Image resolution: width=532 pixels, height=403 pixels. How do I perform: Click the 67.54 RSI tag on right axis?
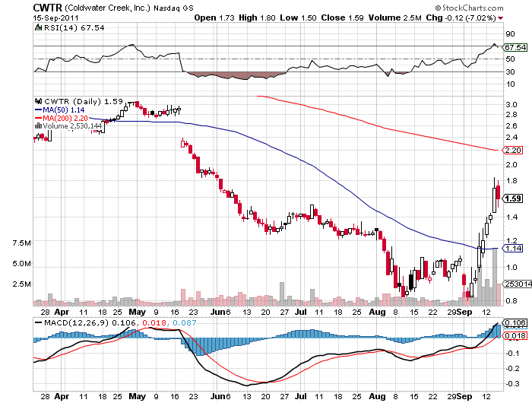[515, 48]
